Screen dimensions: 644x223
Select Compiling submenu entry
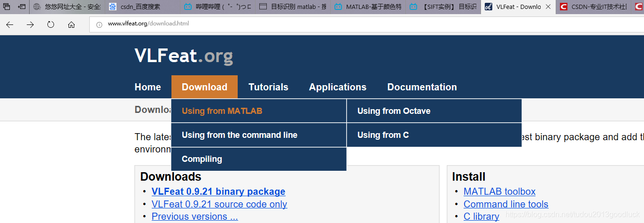tap(259, 159)
